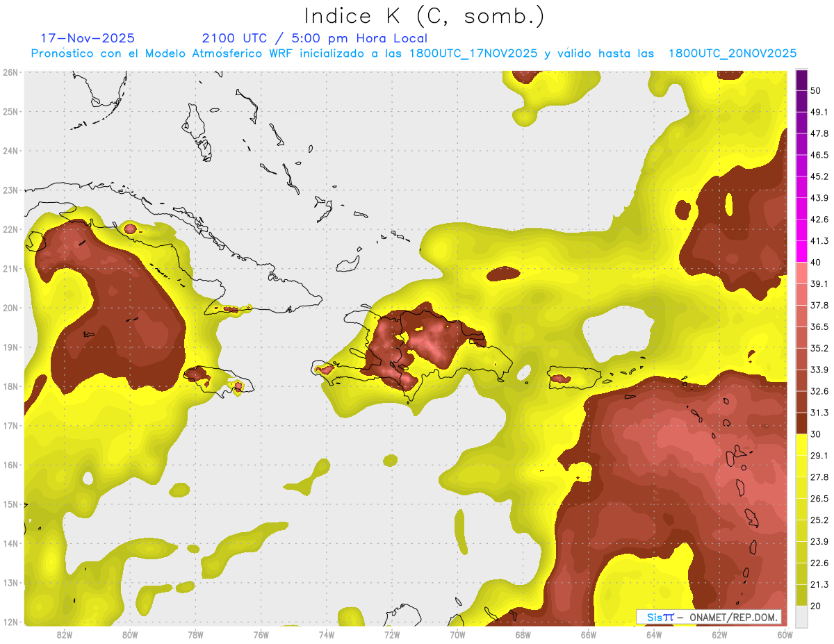Click the colorbar value 27.8

(819, 477)
